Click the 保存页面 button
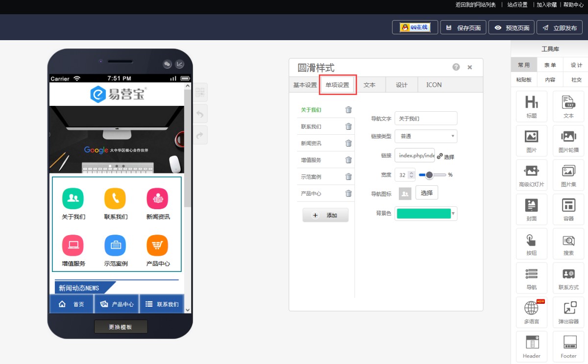This screenshot has height=364, width=588. pos(463,27)
